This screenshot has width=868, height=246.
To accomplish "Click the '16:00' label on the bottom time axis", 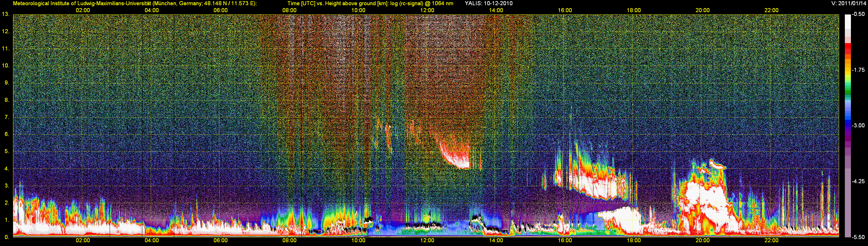I will coord(565,241).
